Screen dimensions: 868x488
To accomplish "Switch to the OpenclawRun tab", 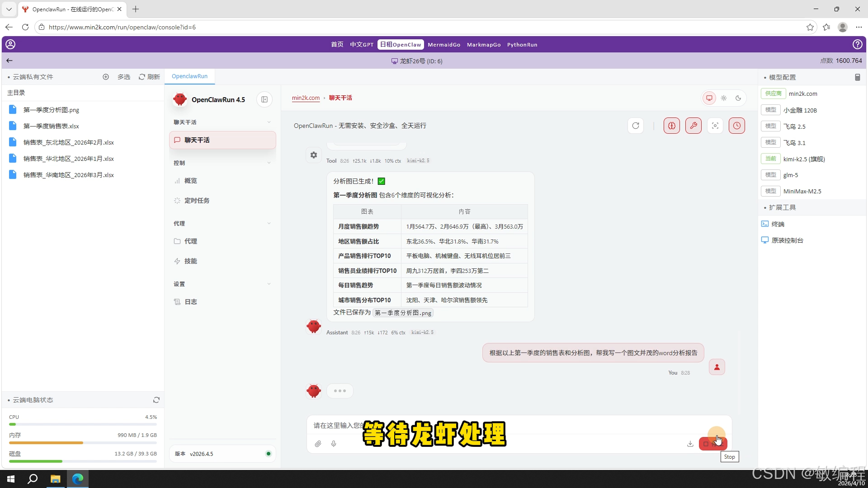I will pos(189,76).
